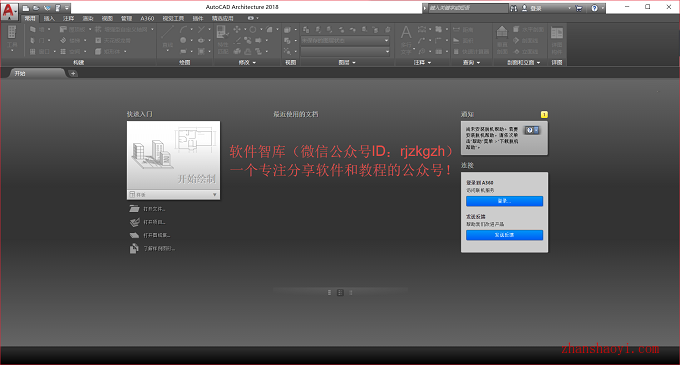Select the 空间 (Space) tool icon
Screen dimensions: 680x365
[63, 52]
